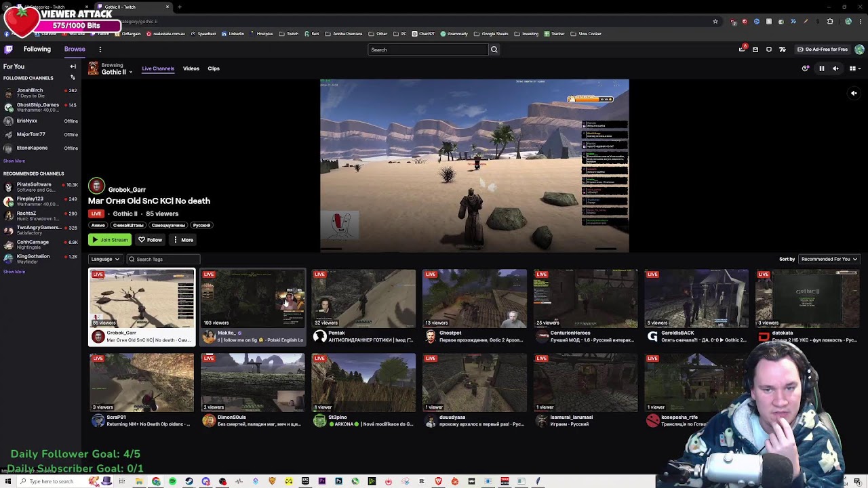The width and height of the screenshot is (868, 488).
Task: Sort followed channels with arrows icon
Action: click(x=73, y=78)
